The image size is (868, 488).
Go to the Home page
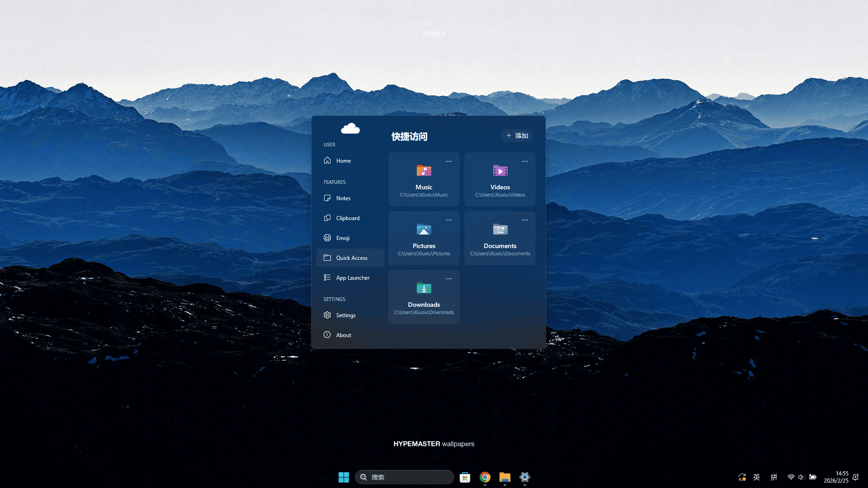pyautogui.click(x=344, y=161)
